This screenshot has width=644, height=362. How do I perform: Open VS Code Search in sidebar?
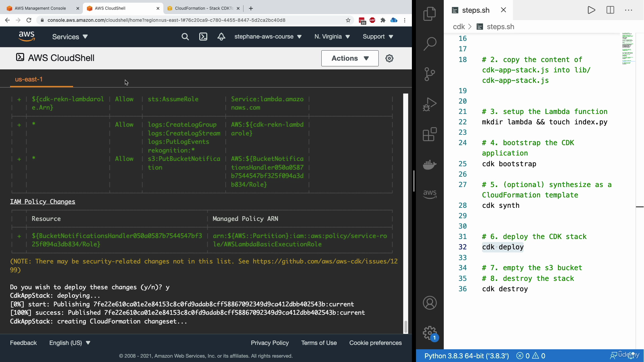click(430, 44)
